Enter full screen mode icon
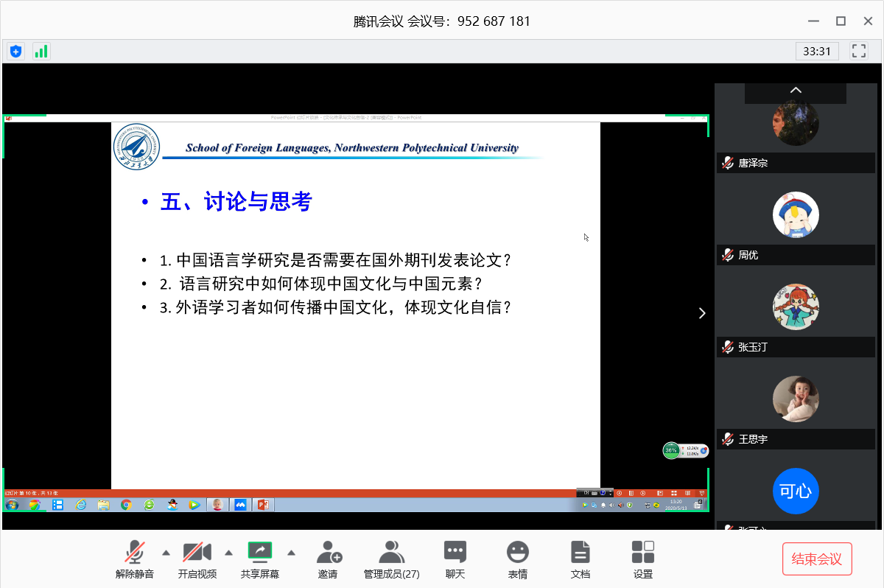 point(858,51)
